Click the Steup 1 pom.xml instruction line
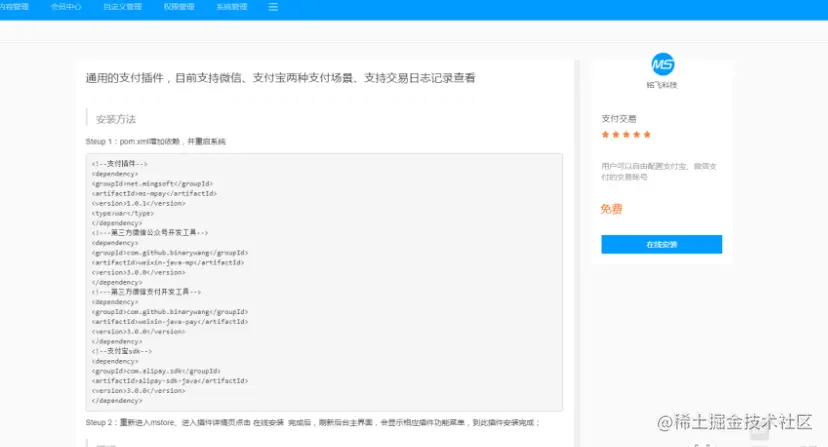828x447 pixels. 156,142
